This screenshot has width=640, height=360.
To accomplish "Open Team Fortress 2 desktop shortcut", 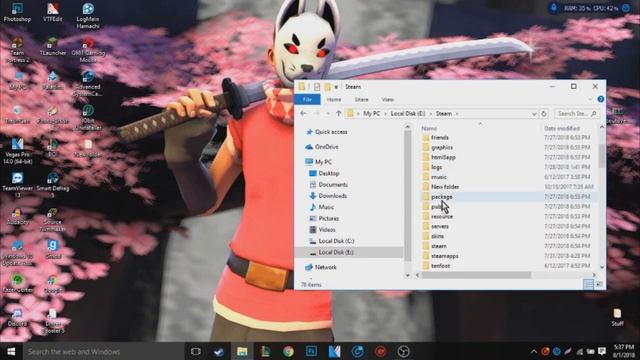I will pyautogui.click(x=17, y=50).
